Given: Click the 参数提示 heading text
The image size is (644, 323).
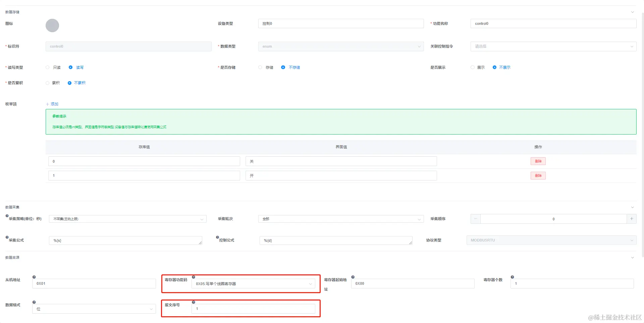Looking at the screenshot, I should coord(59,116).
